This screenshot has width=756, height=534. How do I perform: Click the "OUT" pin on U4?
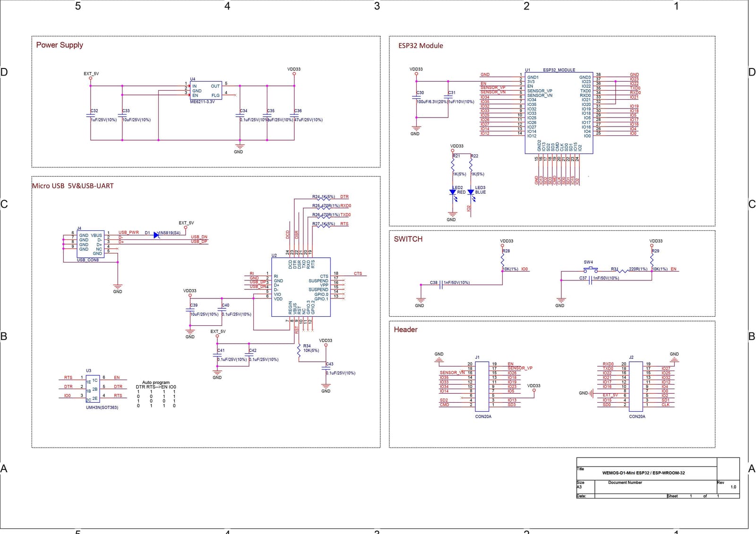coord(215,86)
